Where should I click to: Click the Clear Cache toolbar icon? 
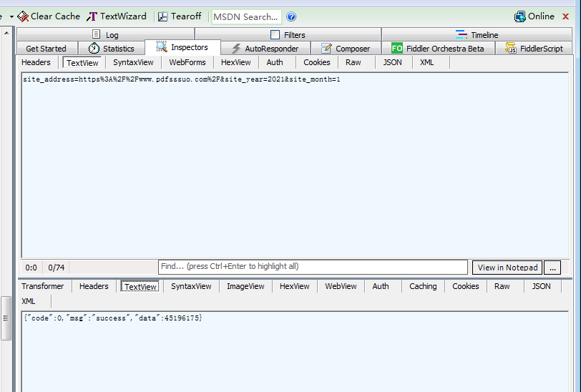[23, 16]
